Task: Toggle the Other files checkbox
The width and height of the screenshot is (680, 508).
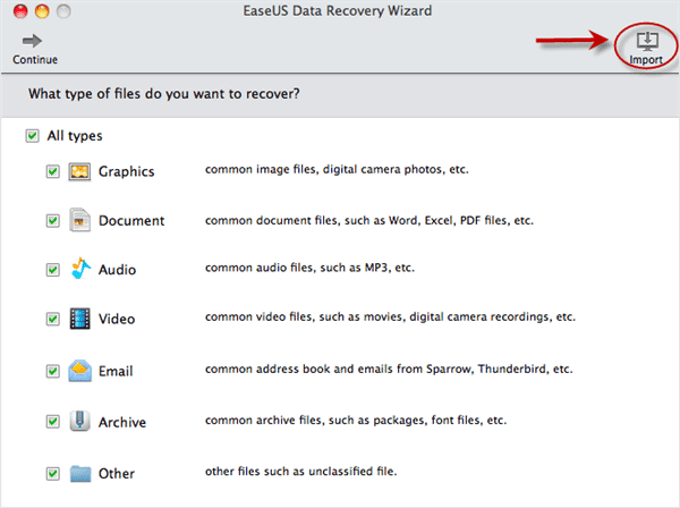Action: coord(53,473)
